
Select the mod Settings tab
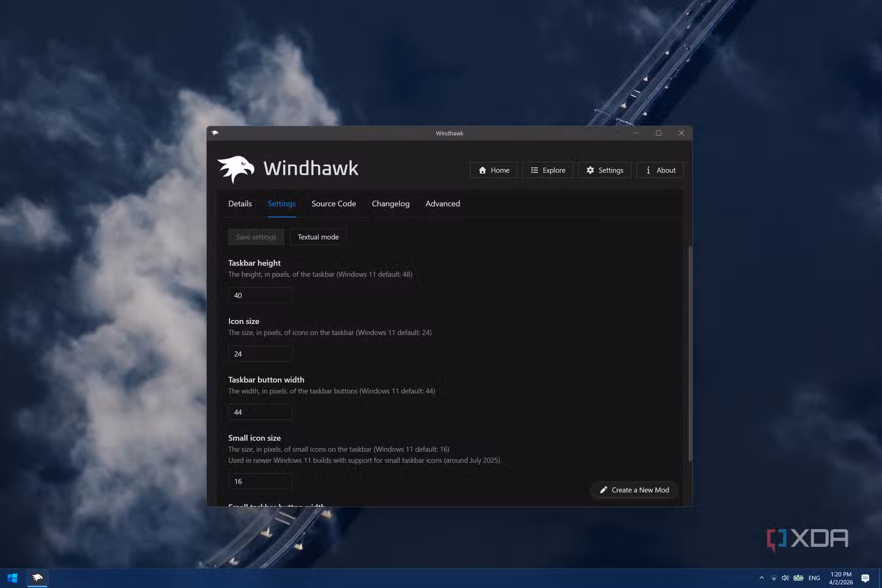282,204
